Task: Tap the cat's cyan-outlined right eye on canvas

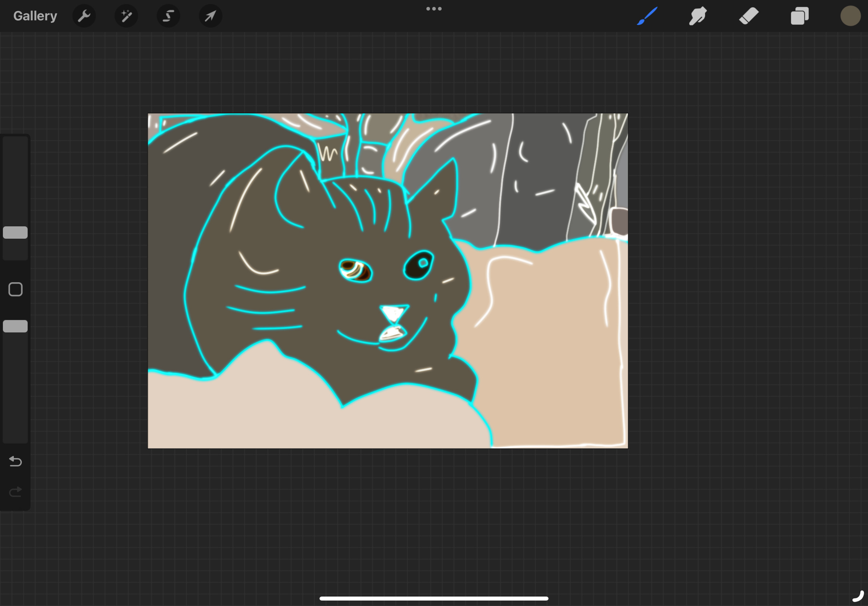Action: (x=418, y=265)
